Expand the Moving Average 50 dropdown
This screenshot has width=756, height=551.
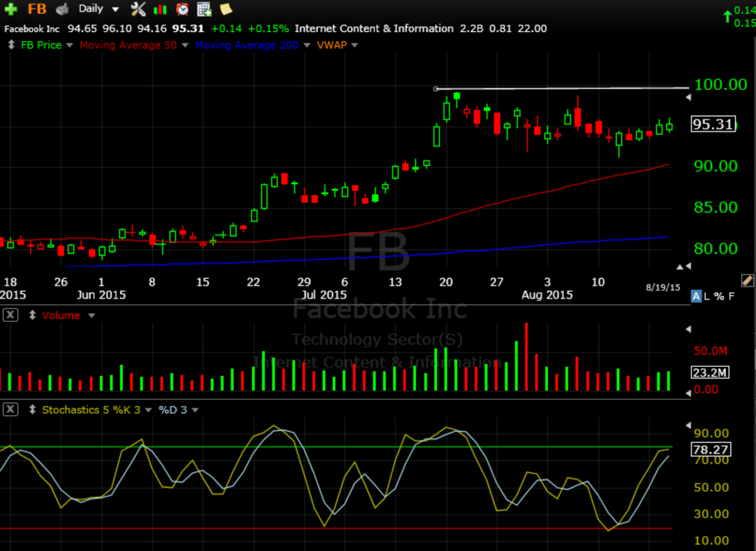[185, 45]
